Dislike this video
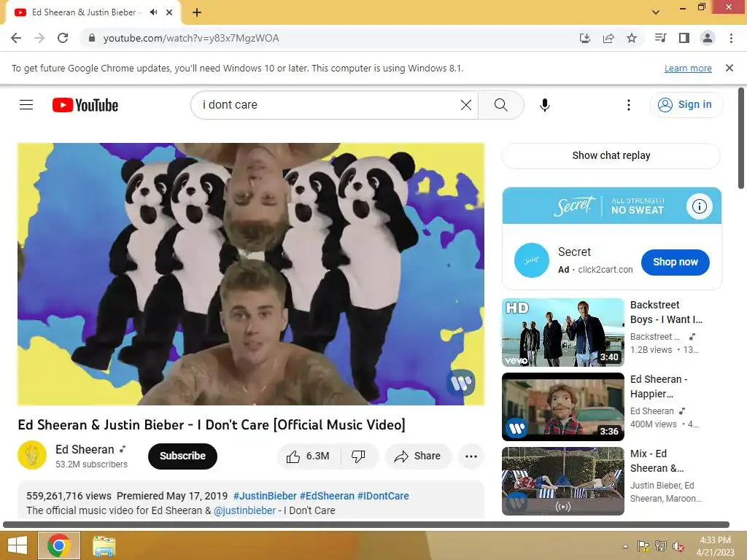 tap(359, 456)
